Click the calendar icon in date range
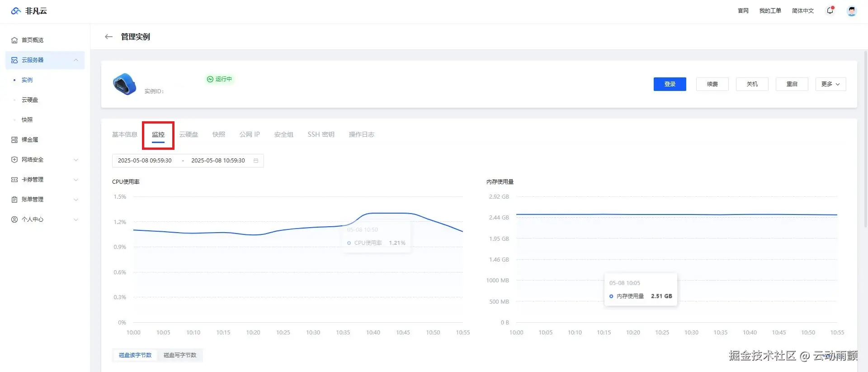This screenshot has width=868, height=372. coord(256,161)
